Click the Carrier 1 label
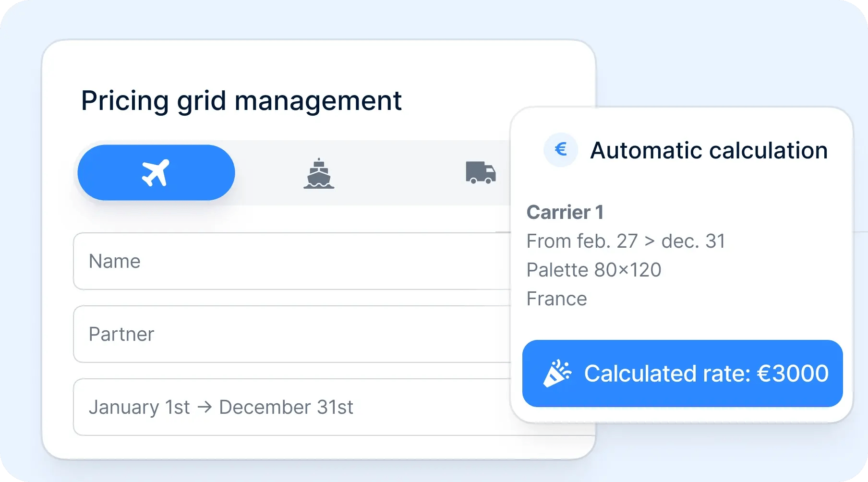868x482 pixels. point(565,212)
